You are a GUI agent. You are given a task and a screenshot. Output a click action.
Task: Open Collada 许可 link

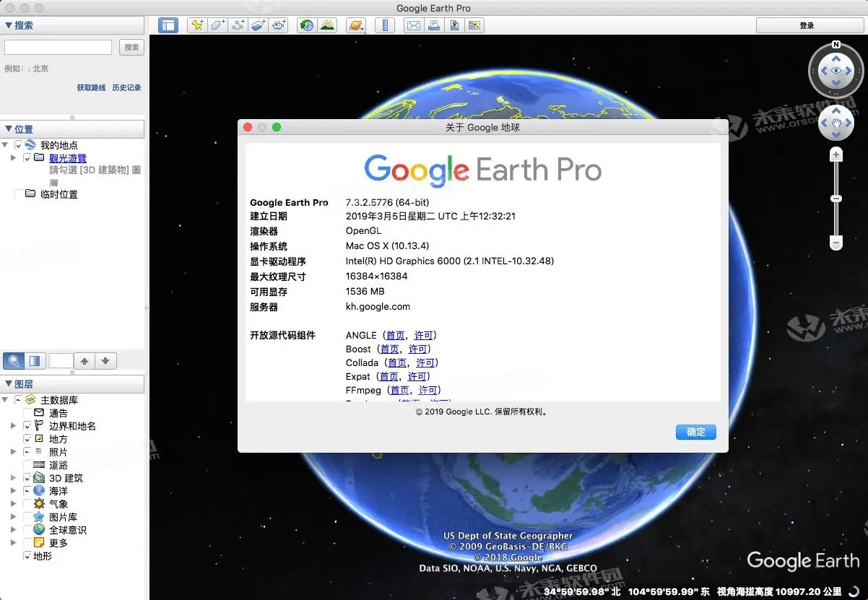pos(425,362)
